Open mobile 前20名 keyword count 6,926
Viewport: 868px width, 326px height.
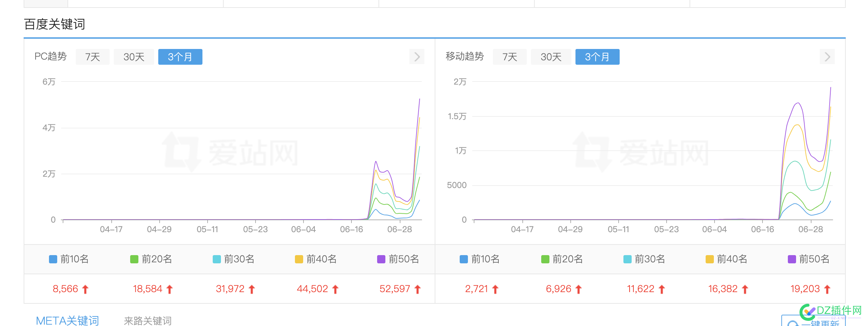559,289
